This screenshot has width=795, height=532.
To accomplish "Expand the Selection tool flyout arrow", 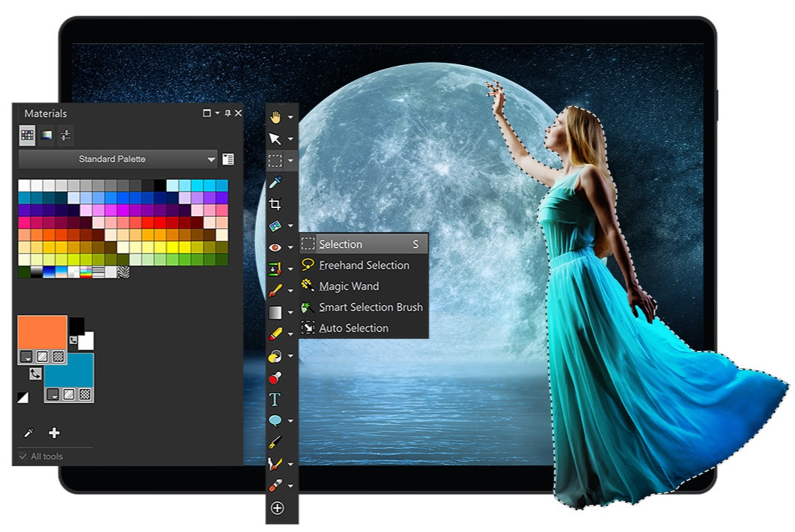I will 290,161.
